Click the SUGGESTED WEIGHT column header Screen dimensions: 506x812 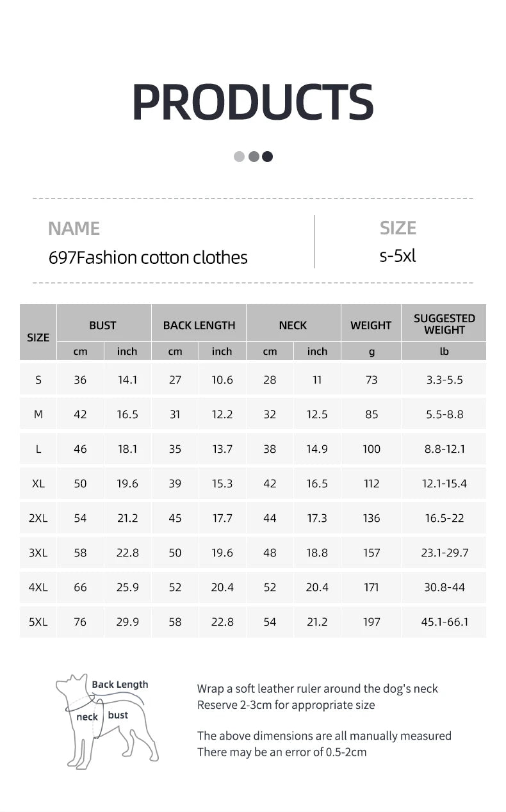point(444,324)
